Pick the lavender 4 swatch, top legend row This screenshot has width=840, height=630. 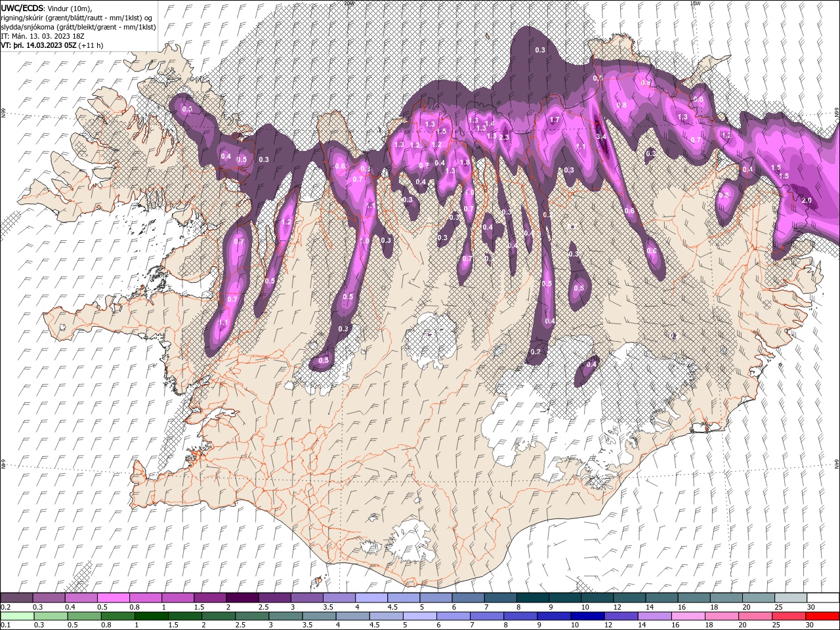[371, 598]
